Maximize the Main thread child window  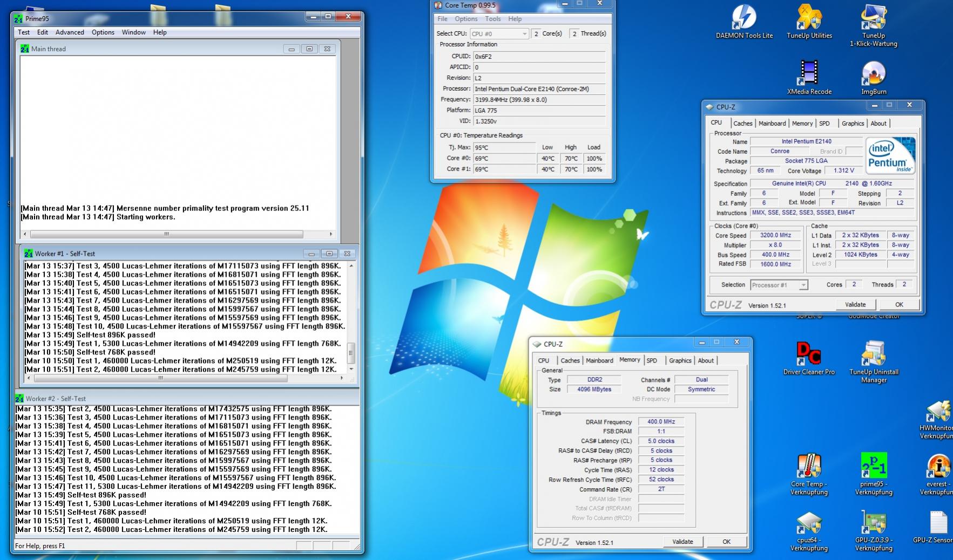coord(309,49)
